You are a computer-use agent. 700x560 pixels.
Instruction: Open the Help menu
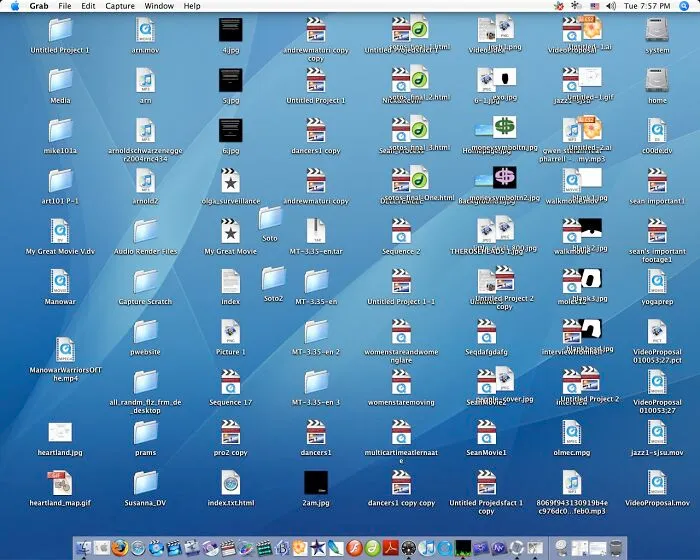pyautogui.click(x=192, y=6)
